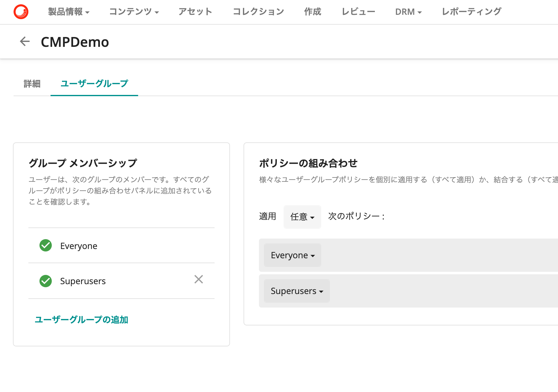This screenshot has height=392, width=558.
Task: Click the 適用 label
Action: pyautogui.click(x=268, y=216)
